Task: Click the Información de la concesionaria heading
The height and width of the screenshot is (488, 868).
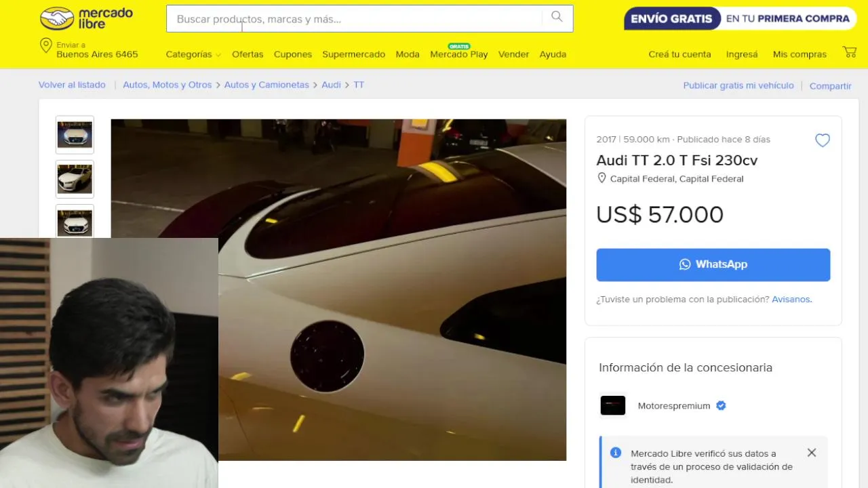Action: 686,367
